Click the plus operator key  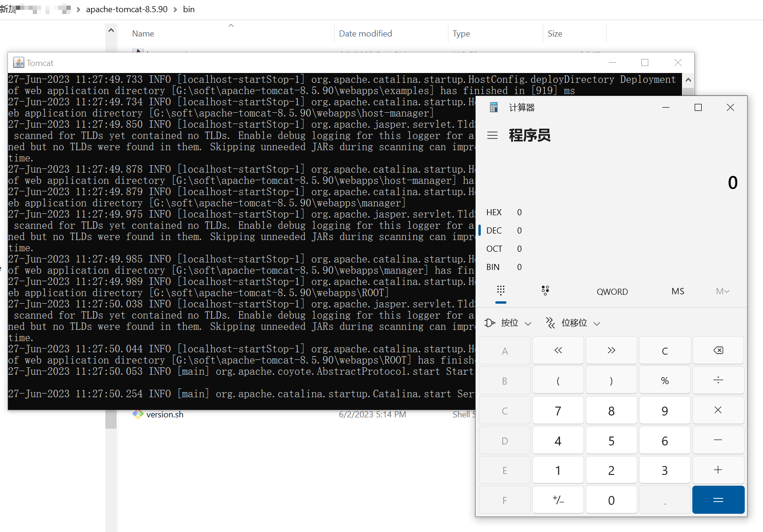pos(718,470)
